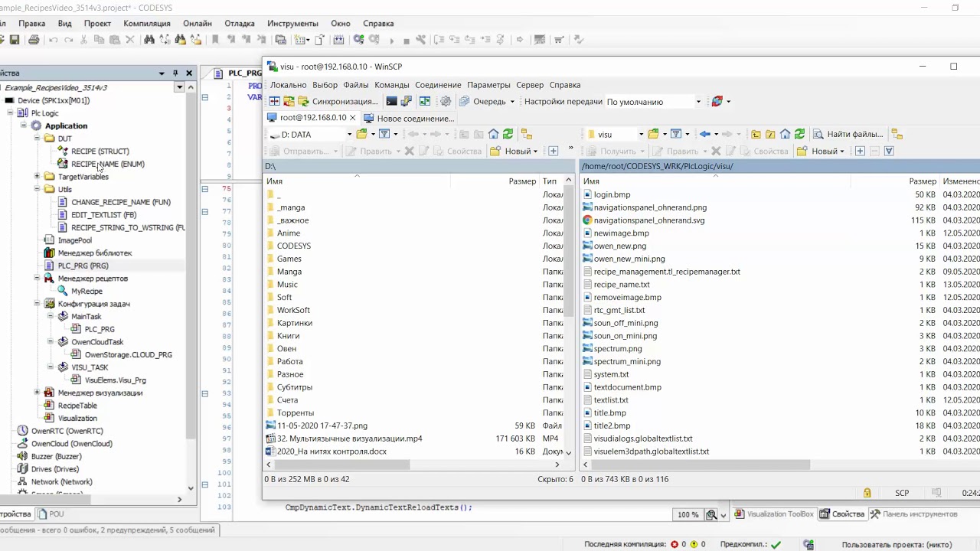Click the lock icon in the WinSCP status bar

pos(867,493)
